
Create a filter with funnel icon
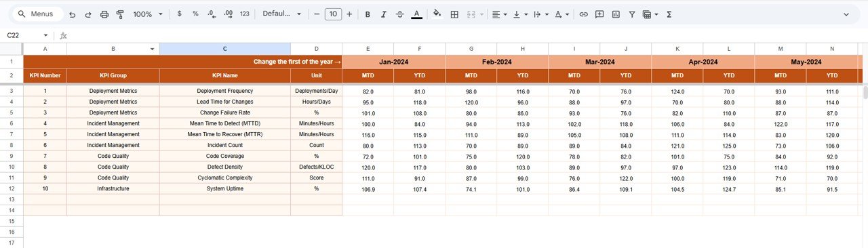coord(632,14)
